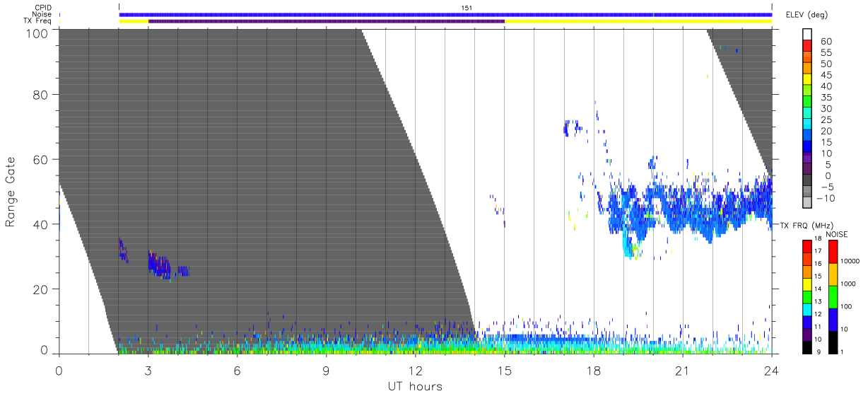
Task: Click the blue Noise timeline bar
Action: (x=445, y=14)
